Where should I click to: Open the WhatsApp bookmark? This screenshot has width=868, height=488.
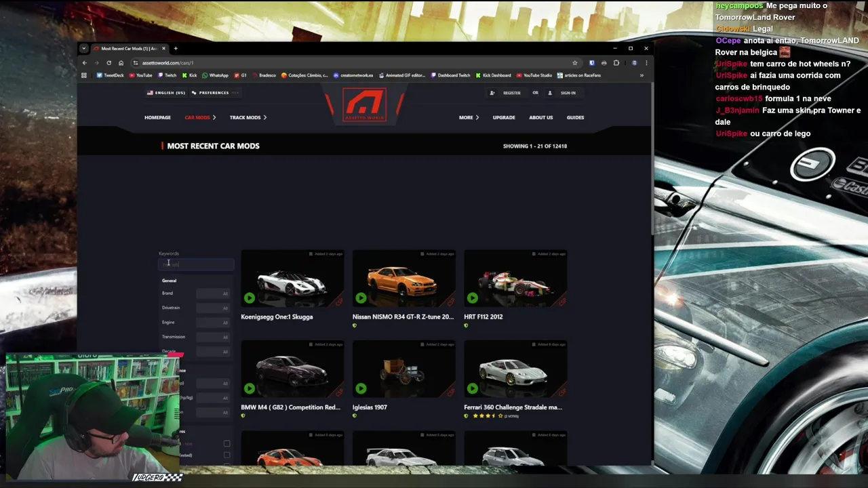215,75
